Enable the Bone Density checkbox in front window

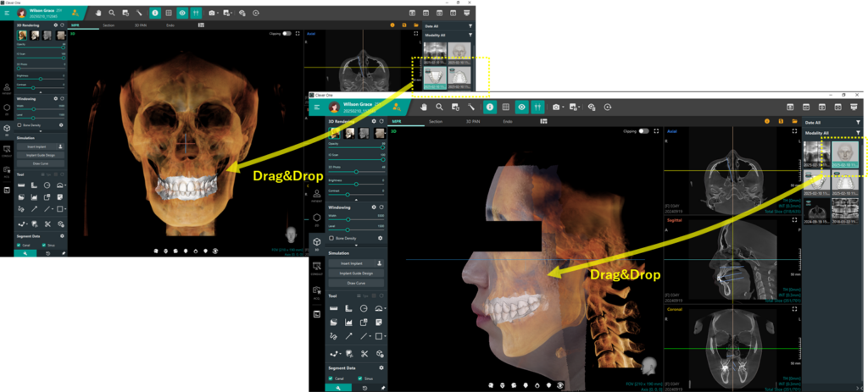[331, 238]
